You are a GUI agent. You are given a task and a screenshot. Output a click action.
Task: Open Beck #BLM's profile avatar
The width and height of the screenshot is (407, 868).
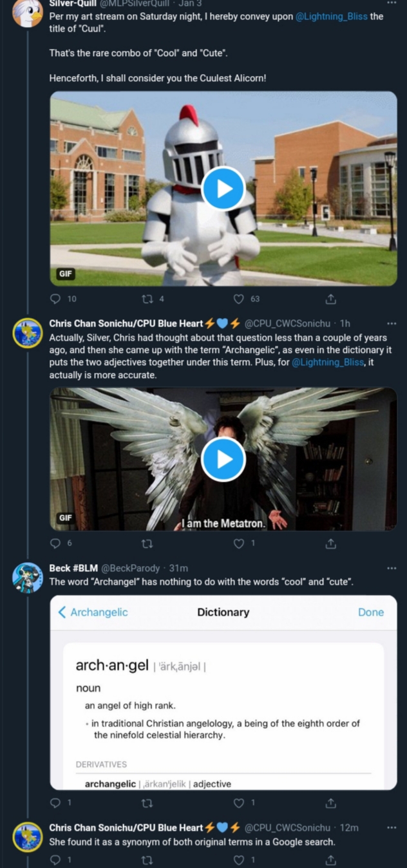pyautogui.click(x=28, y=578)
